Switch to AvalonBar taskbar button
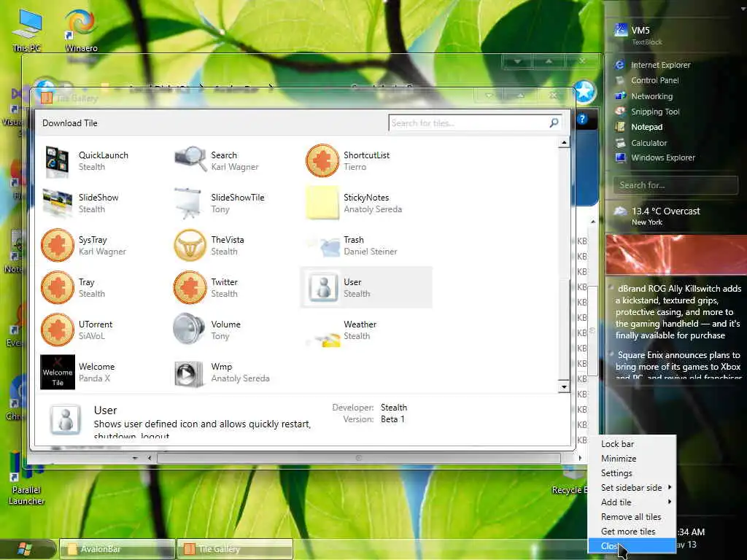The width and height of the screenshot is (747, 560). [x=117, y=549]
